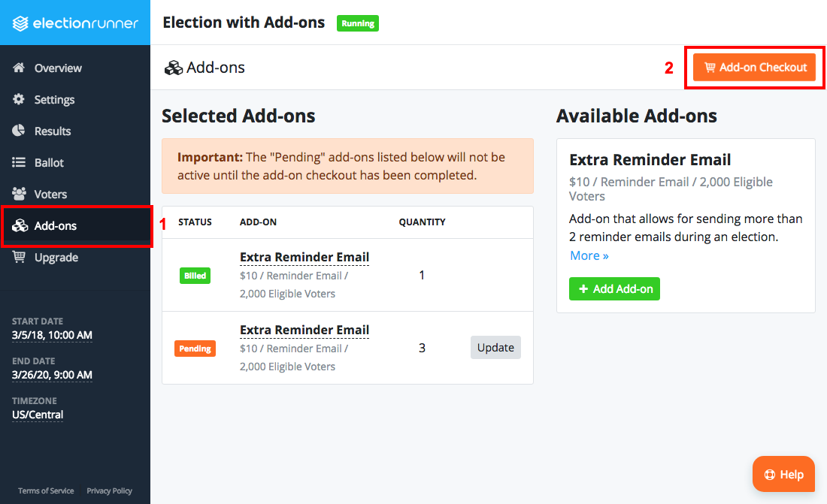827x504 pixels.
Task: Click the Add-ons header puzzle icon
Action: coord(173,67)
